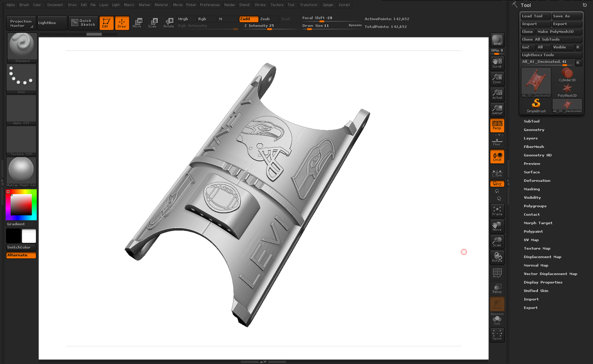Click the Projection Master button
Viewport: 593px width, 364px height.
coord(21,23)
